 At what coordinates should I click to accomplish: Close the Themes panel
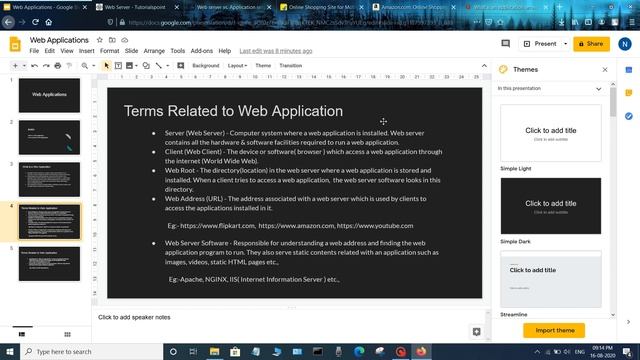tap(605, 70)
